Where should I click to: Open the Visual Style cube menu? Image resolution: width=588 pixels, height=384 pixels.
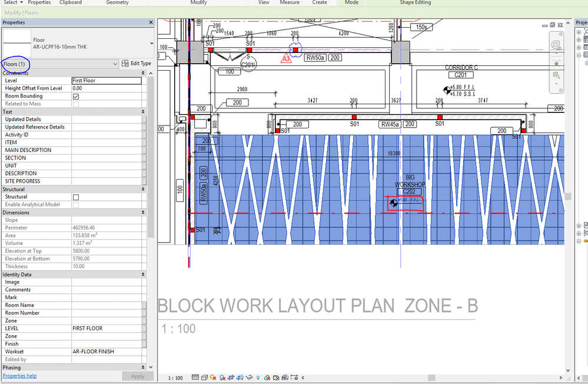click(204, 378)
